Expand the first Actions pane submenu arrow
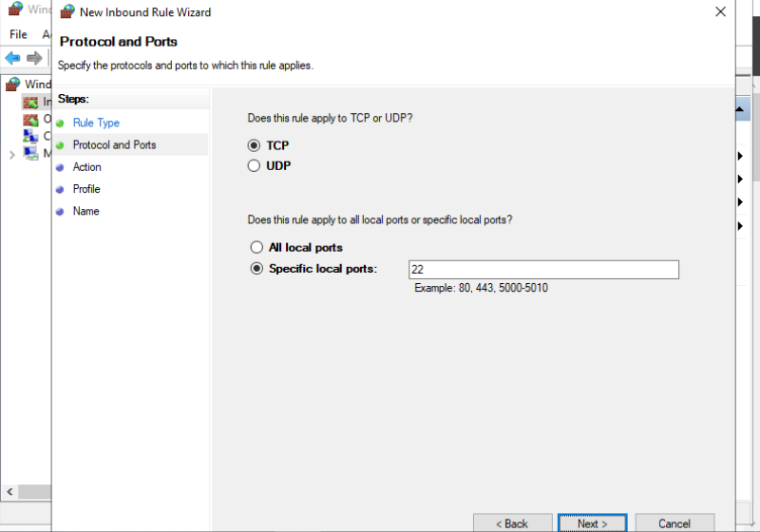Screen dimensions: 760x532 point(740,156)
